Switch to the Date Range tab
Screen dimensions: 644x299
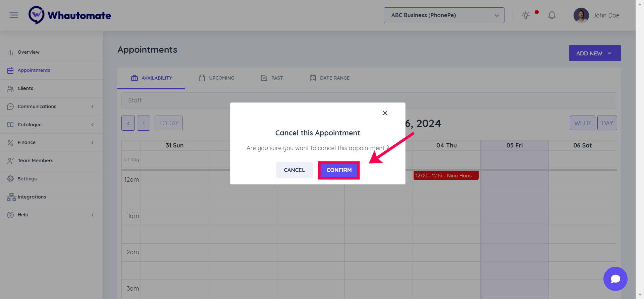point(329,78)
